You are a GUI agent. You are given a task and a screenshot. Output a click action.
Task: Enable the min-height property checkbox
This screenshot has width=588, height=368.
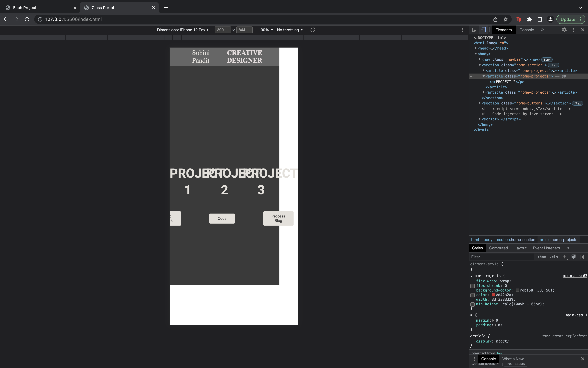[x=472, y=305]
